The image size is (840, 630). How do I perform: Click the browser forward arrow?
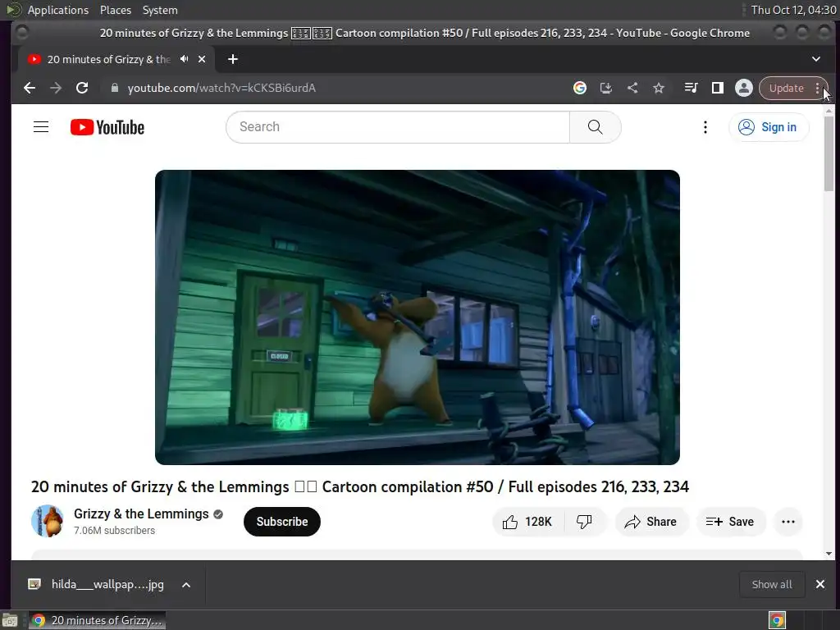pyautogui.click(x=56, y=88)
